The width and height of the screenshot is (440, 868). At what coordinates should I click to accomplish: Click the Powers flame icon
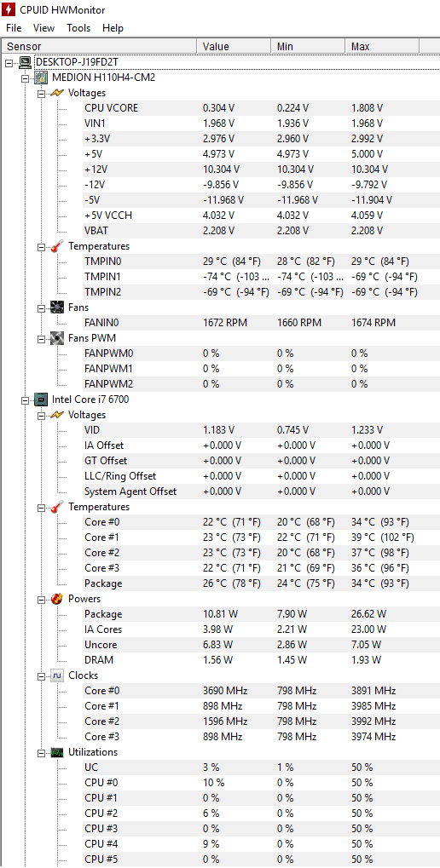coord(58,599)
